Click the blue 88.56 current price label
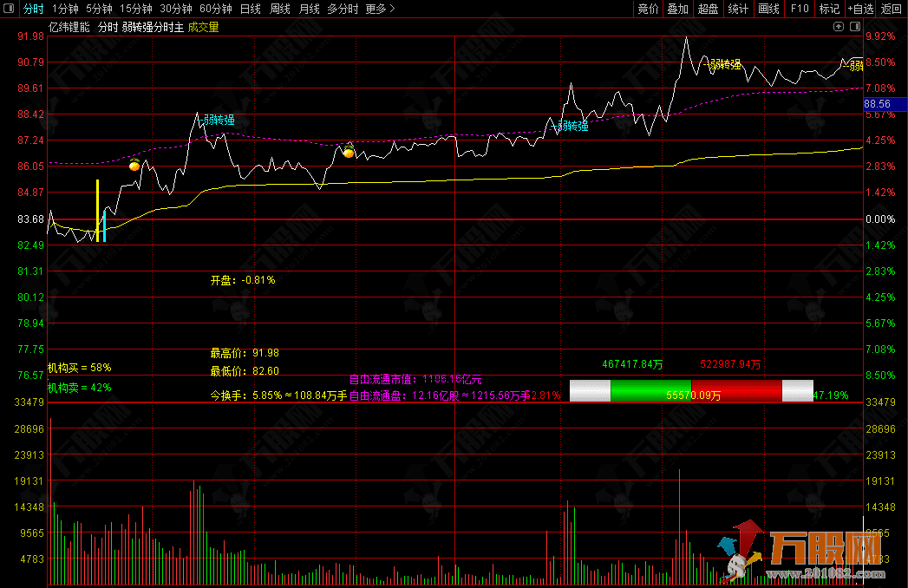The height and width of the screenshot is (588, 908). click(x=885, y=104)
